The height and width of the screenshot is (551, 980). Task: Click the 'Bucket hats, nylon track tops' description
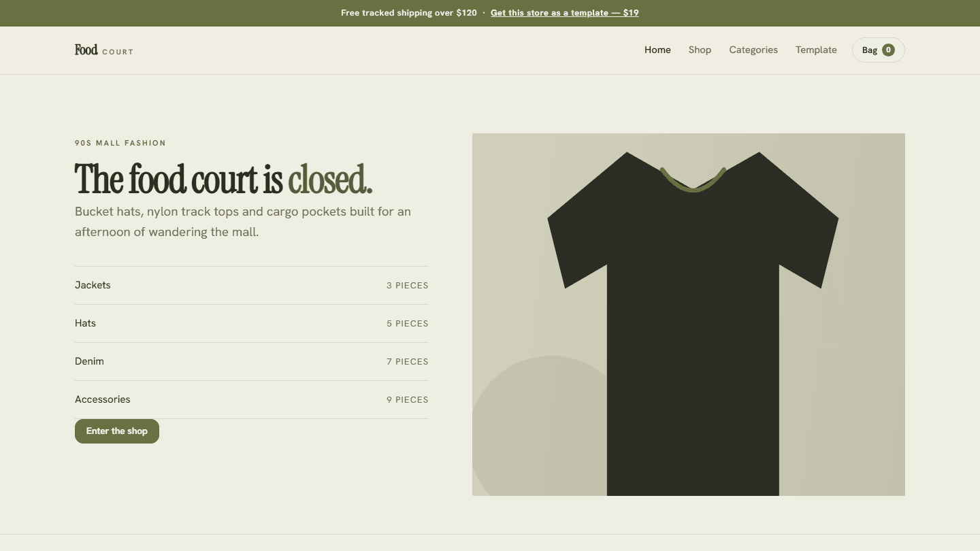click(x=243, y=222)
